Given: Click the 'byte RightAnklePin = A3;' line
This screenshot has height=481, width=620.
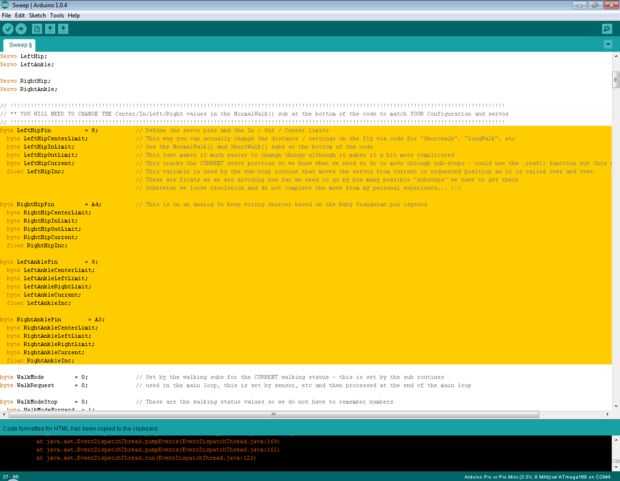Looking at the screenshot, I should coord(52,320).
